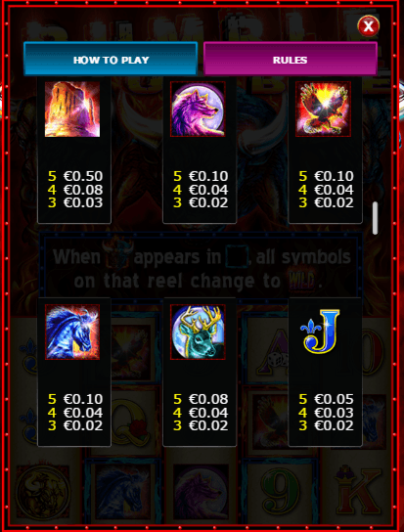
Task: Click the dimmed K symbol on reels
Action: pyautogui.click(x=358, y=490)
